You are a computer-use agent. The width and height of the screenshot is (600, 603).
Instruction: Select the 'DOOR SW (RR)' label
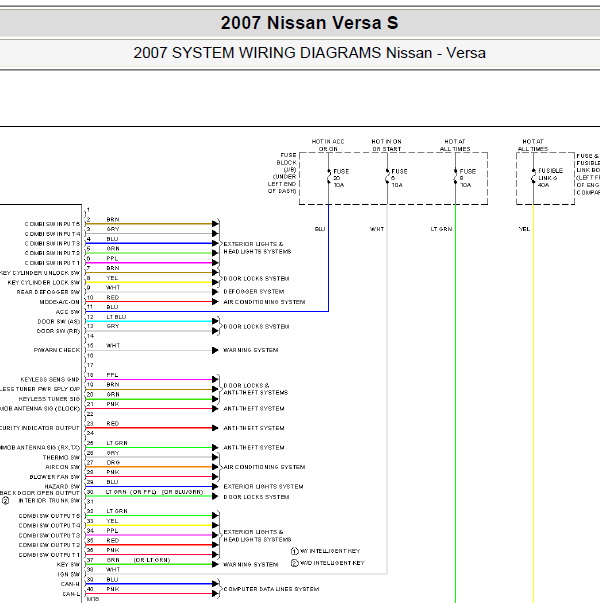(x=58, y=331)
